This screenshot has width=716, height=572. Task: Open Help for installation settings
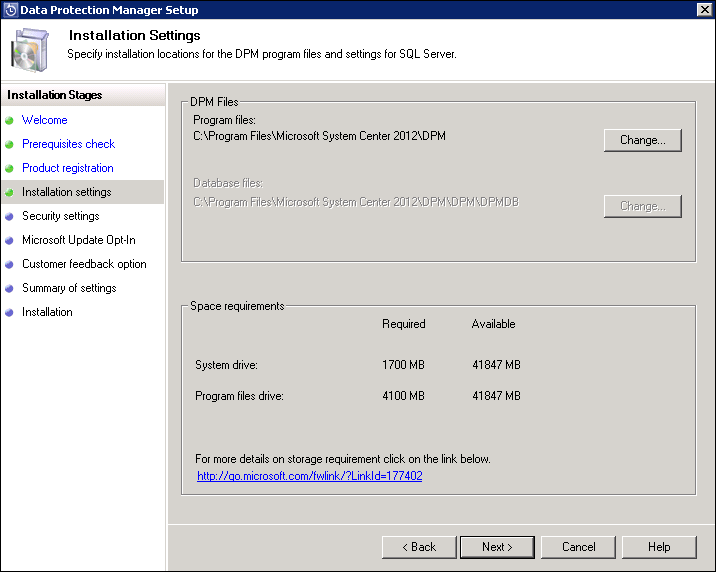click(x=659, y=547)
